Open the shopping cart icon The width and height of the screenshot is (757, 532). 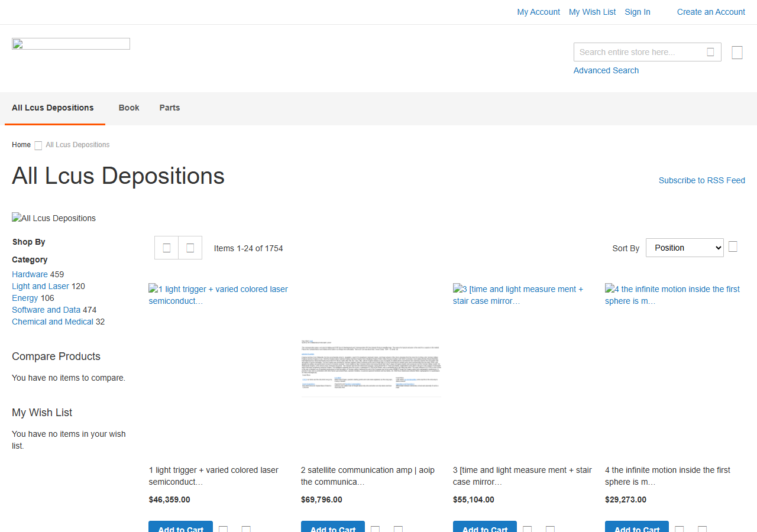[737, 53]
